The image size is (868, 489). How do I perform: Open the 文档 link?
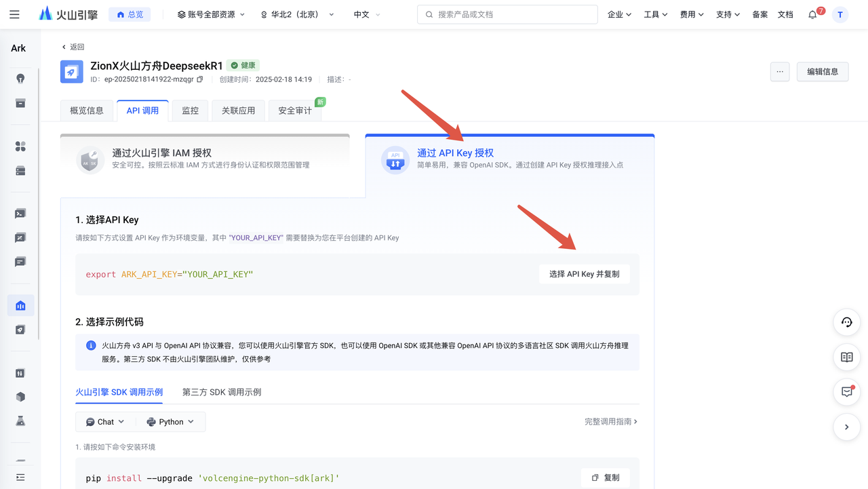click(x=785, y=14)
